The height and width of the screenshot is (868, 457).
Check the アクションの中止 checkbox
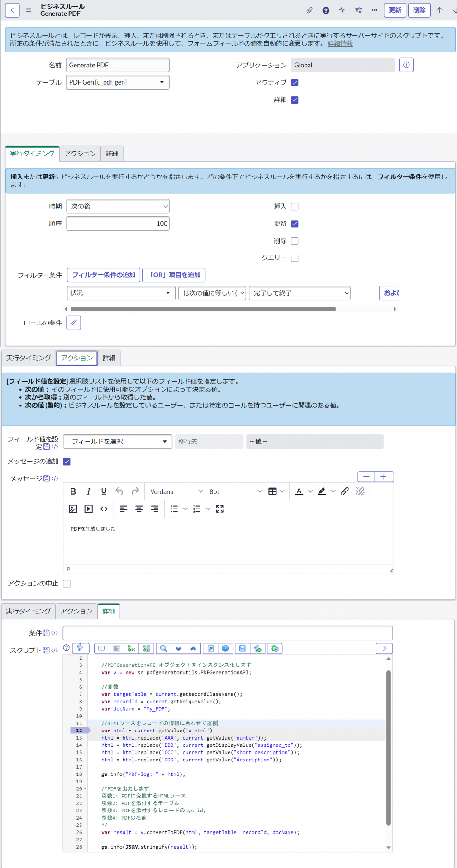pos(67,584)
